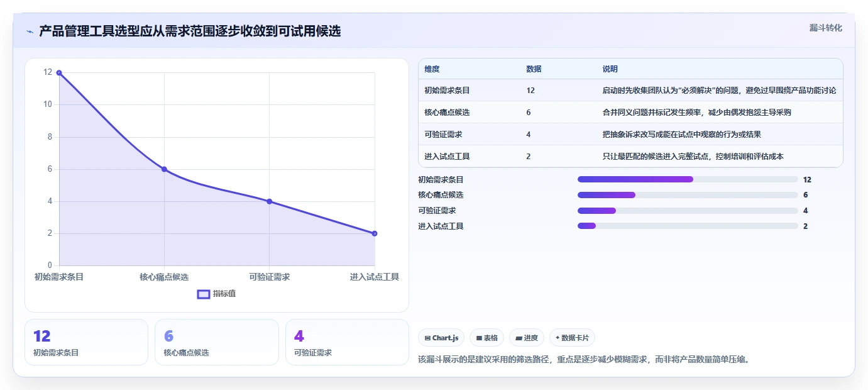This screenshot has width=868, height=390.
Task: Click the 说明 column header
Action: 610,69
